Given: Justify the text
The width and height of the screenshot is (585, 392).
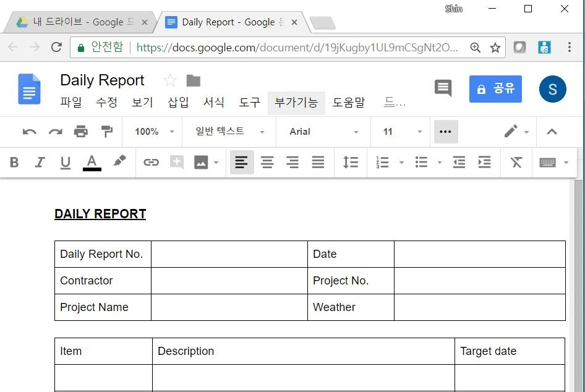Looking at the screenshot, I should tap(318, 162).
